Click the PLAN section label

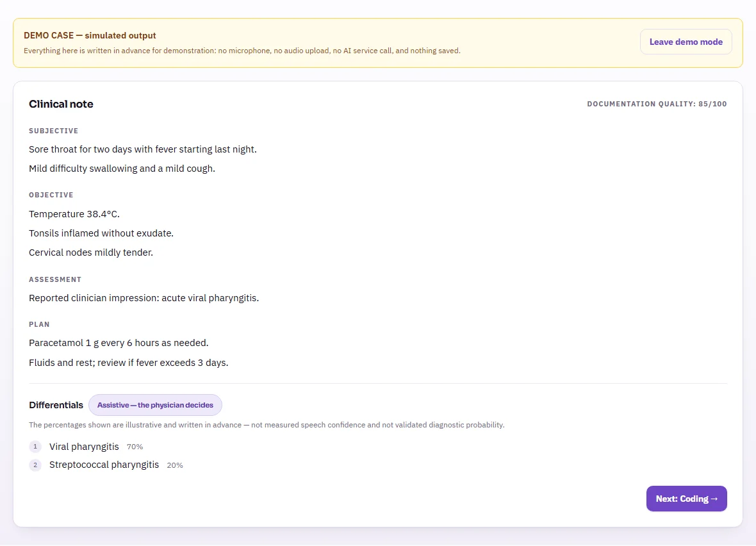click(x=39, y=324)
